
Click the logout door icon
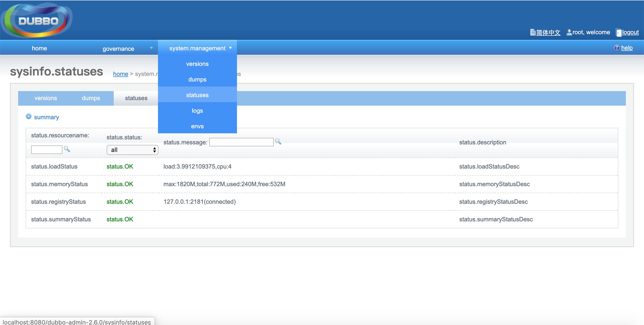pos(619,32)
